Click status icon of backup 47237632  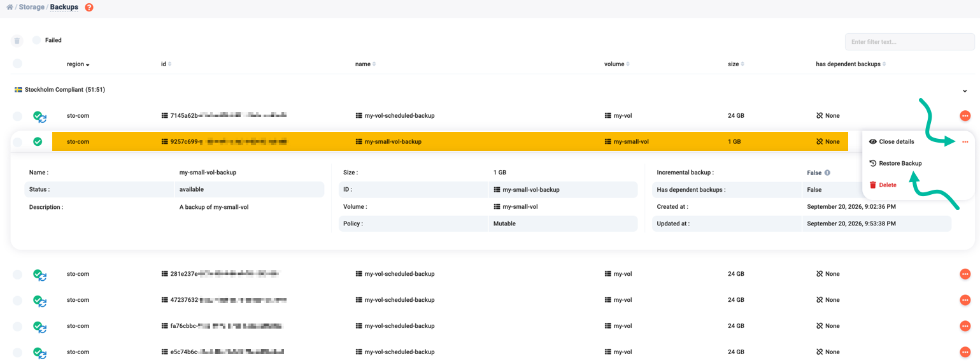[40, 301]
